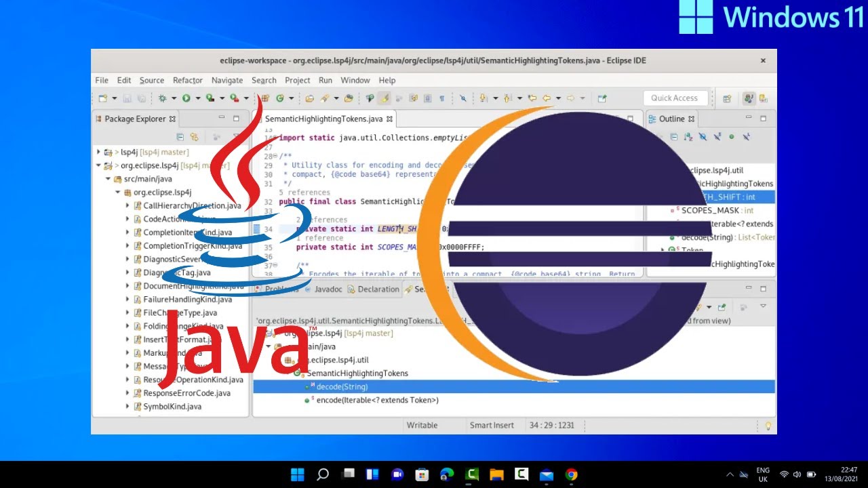Toggle Link with Editor in Package Explorer

[194, 137]
